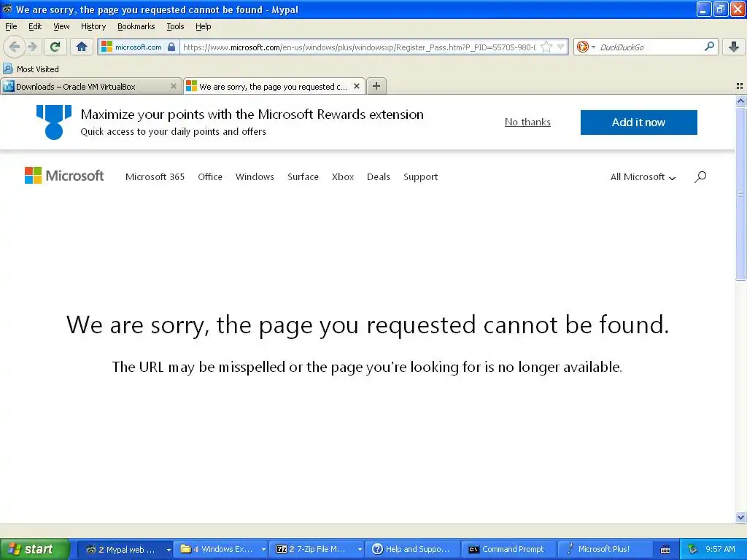The height and width of the screenshot is (560, 747).
Task: Minimize the Mypal browser window
Action: (x=704, y=9)
